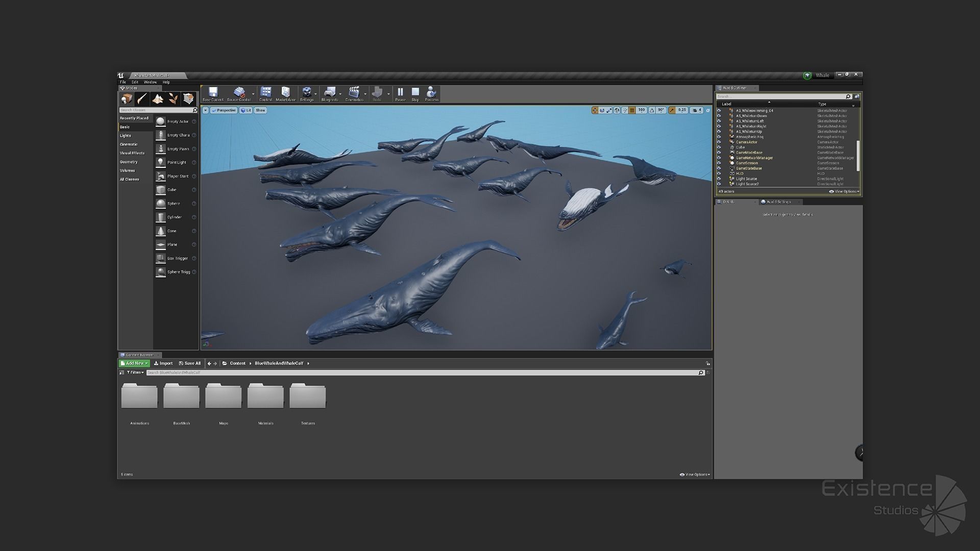Click BlueWhaleAndWhaleCalf breadcrumb

click(279, 363)
